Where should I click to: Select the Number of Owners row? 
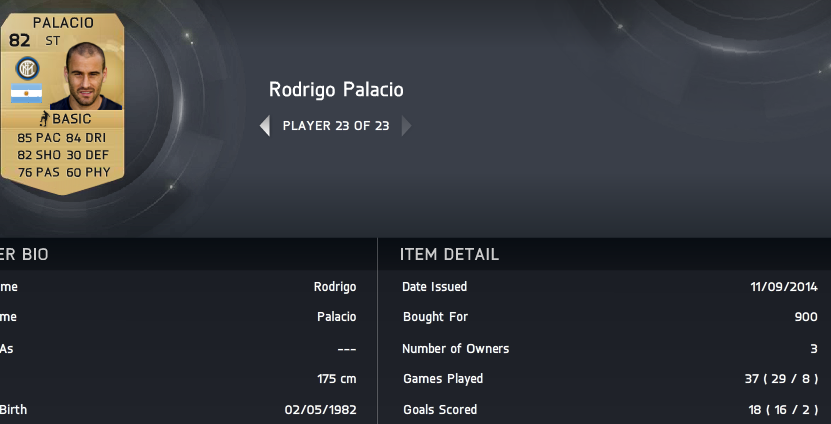coord(609,349)
